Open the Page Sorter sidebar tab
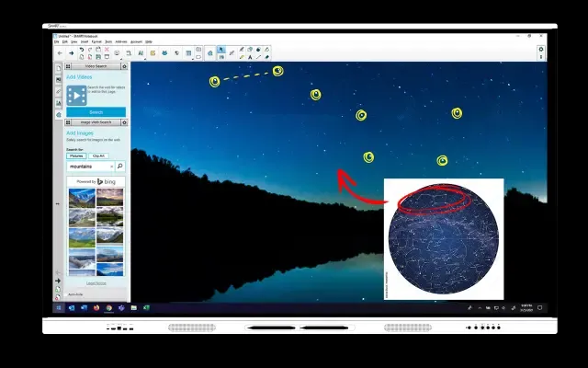 point(59,68)
